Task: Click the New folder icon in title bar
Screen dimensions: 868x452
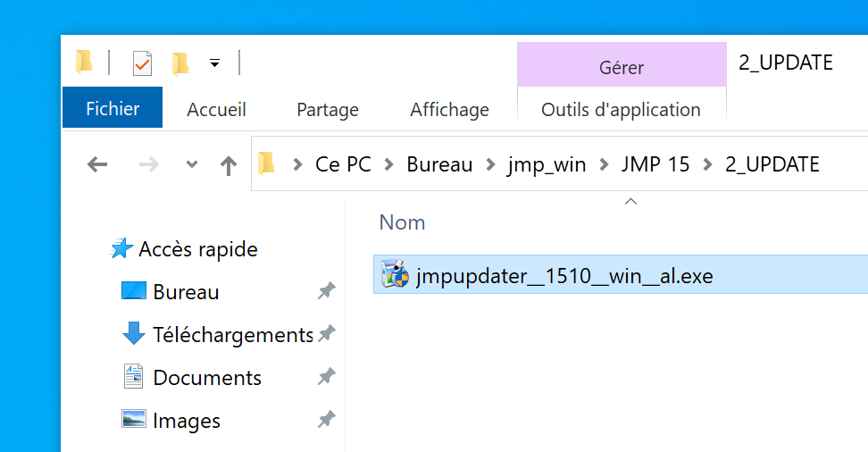Action: [x=180, y=63]
